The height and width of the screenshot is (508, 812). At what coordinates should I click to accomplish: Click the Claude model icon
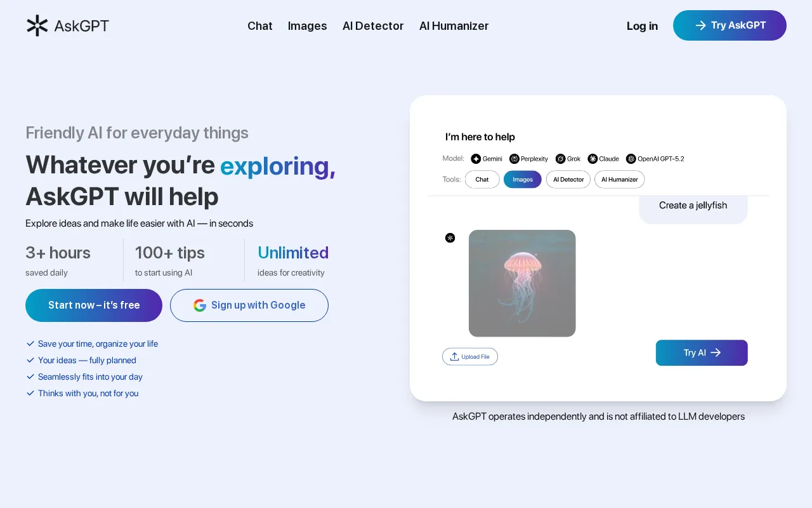(593, 159)
